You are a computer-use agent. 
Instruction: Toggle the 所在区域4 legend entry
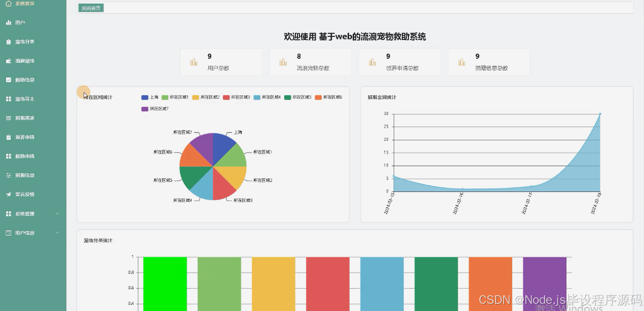pyautogui.click(x=268, y=97)
